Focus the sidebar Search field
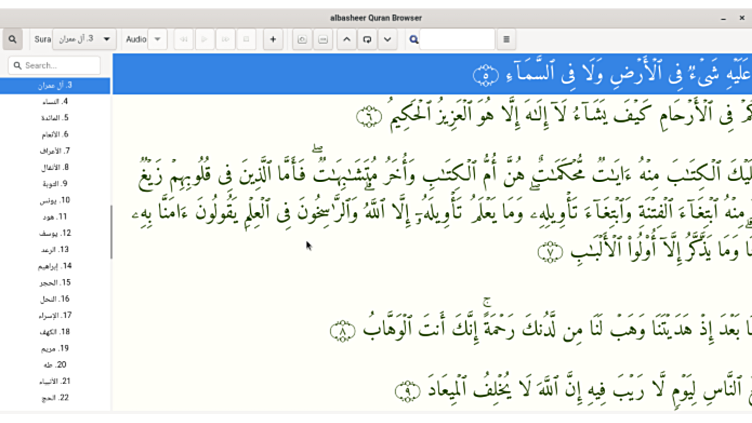Viewport: 752px width, 423px height. point(54,65)
